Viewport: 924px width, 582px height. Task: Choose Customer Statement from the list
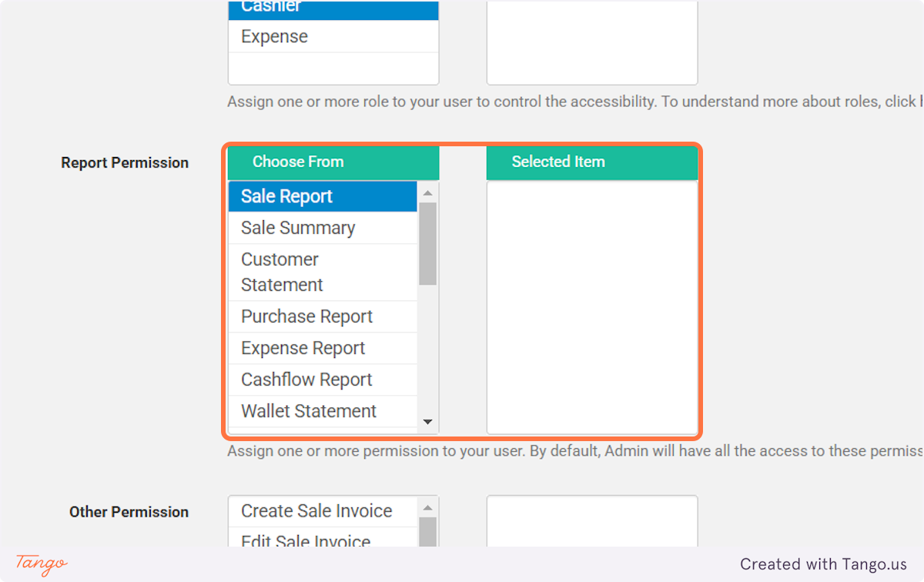pos(323,272)
